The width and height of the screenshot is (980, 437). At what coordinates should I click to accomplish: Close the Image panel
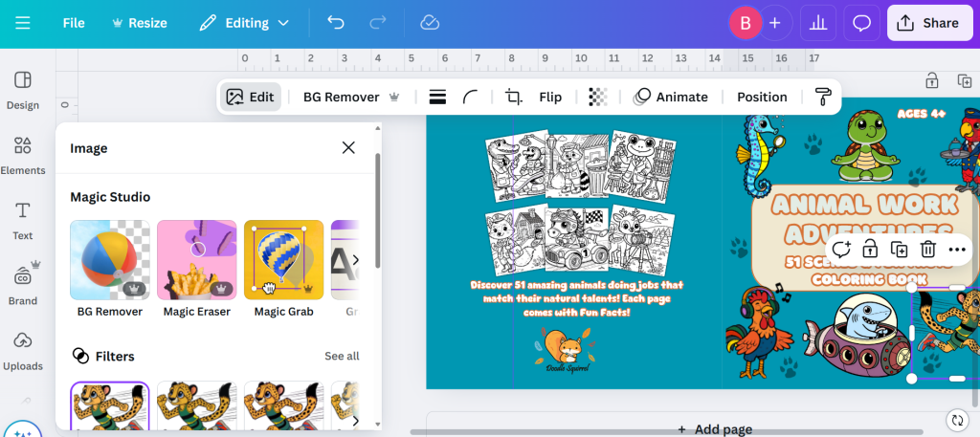tap(348, 147)
